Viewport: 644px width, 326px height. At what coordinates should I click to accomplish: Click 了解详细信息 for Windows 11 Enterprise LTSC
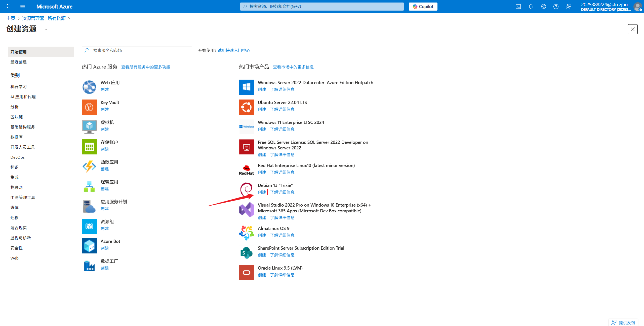click(x=282, y=129)
